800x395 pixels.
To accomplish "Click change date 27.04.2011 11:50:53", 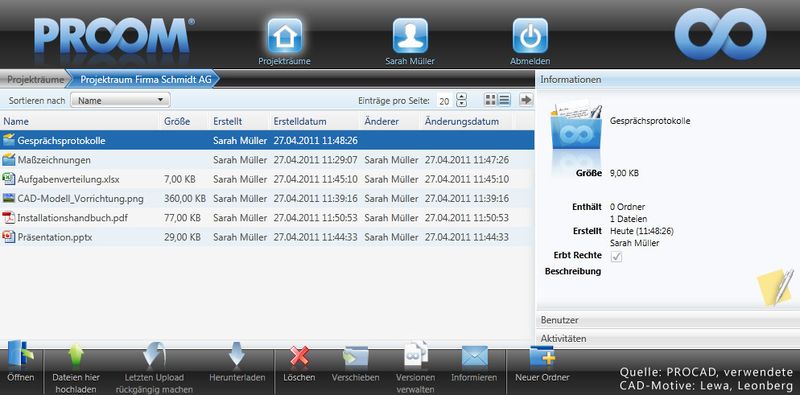I will point(467,218).
